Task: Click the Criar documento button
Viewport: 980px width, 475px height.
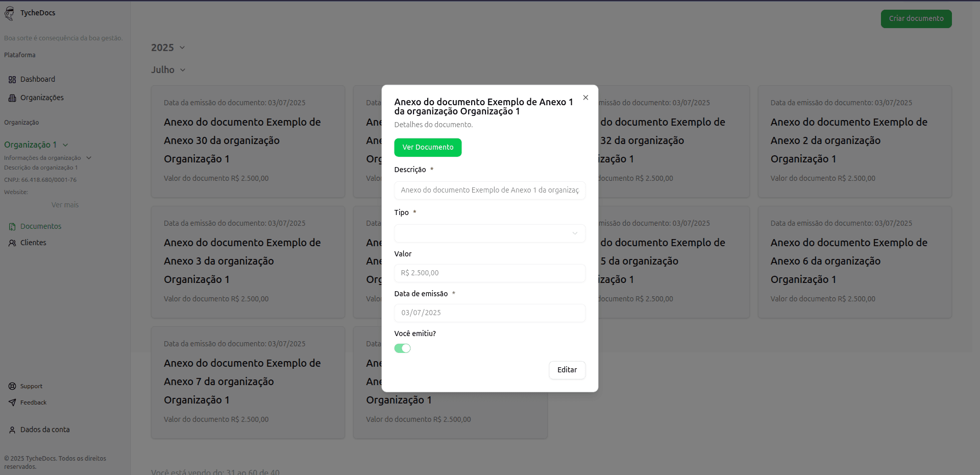Action: pos(916,19)
